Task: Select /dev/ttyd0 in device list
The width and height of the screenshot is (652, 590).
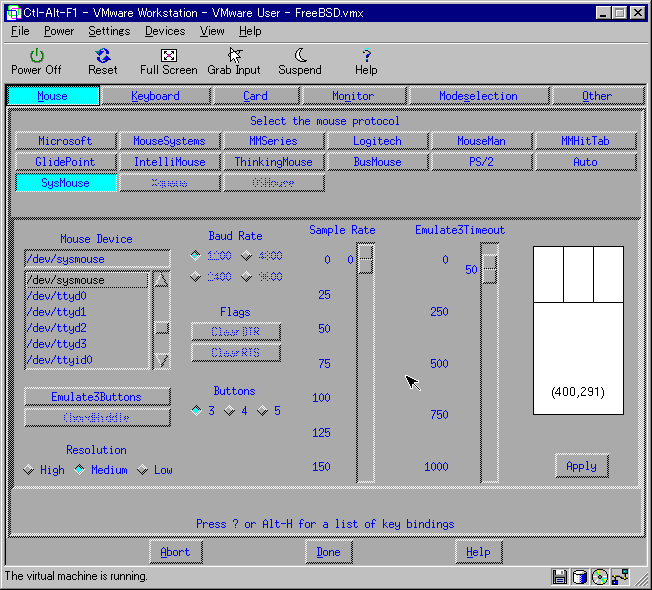Action: (x=86, y=296)
